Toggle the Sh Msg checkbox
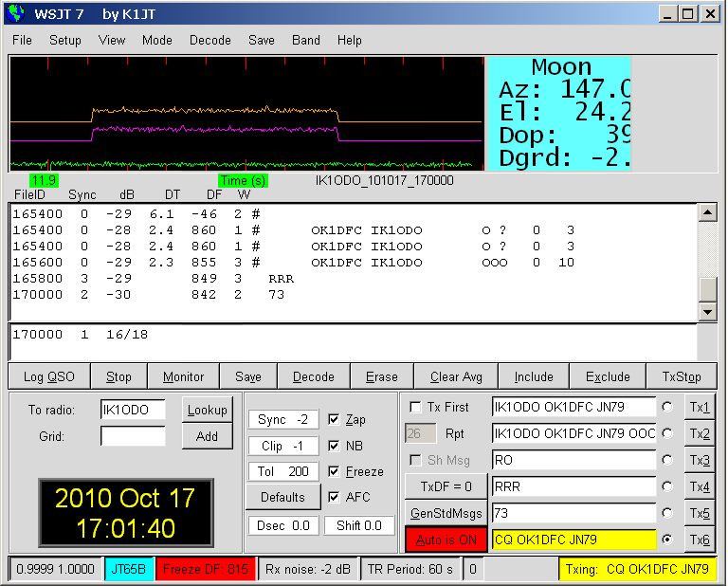Viewport: 728px width, 586px height. pyautogui.click(x=415, y=460)
